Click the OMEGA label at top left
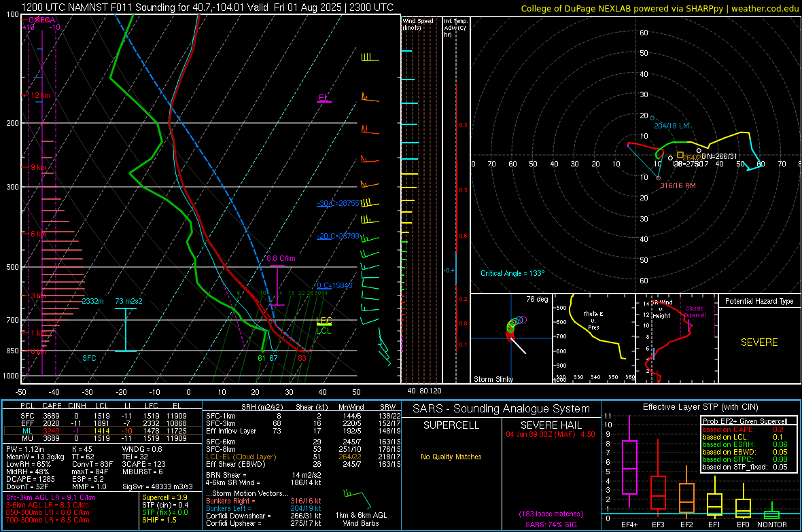This screenshot has width=802, height=532. point(42,20)
